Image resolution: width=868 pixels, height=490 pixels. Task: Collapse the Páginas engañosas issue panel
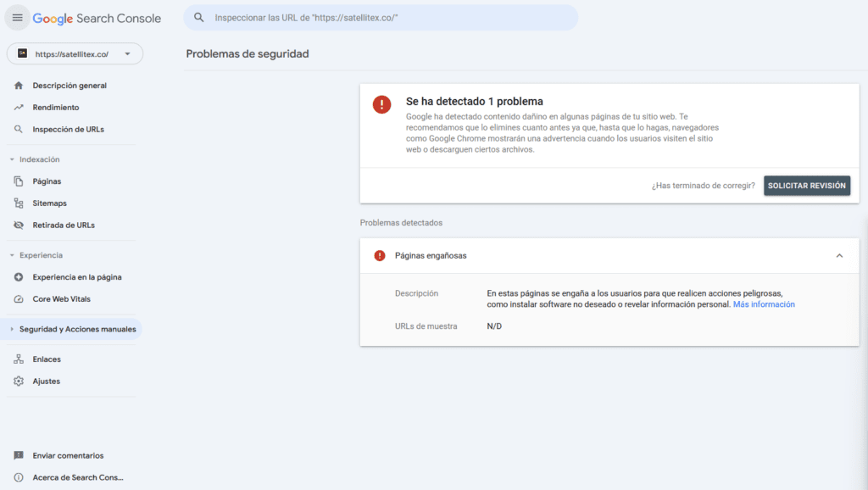(x=839, y=255)
